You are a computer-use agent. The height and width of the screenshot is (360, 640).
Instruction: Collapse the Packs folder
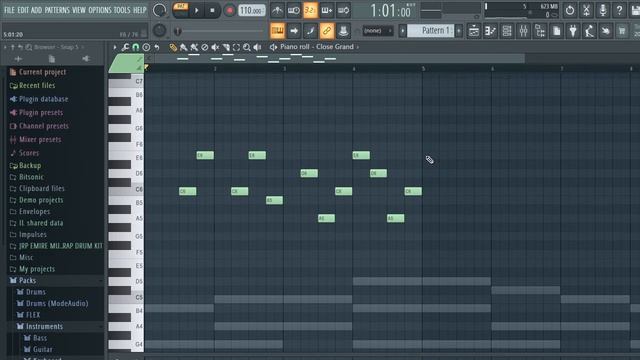27,281
